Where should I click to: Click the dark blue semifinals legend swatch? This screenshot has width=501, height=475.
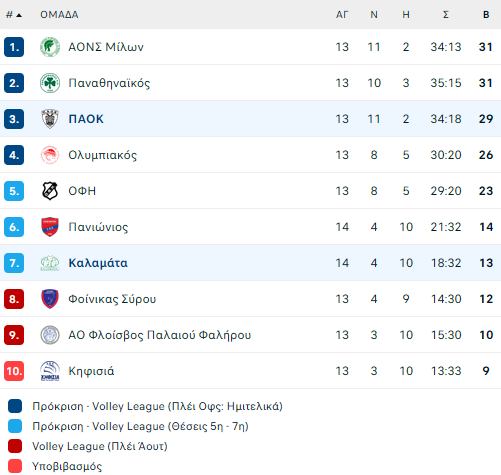[x=15, y=406]
